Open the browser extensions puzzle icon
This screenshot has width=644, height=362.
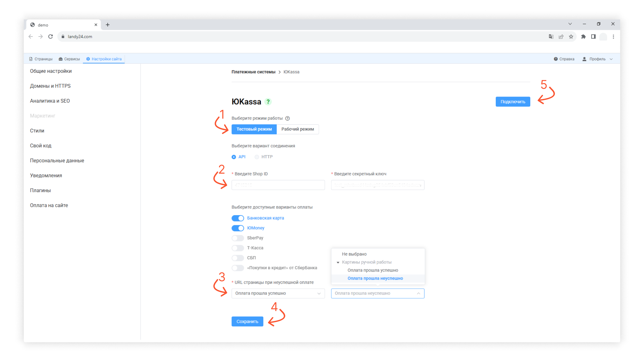[583, 37]
